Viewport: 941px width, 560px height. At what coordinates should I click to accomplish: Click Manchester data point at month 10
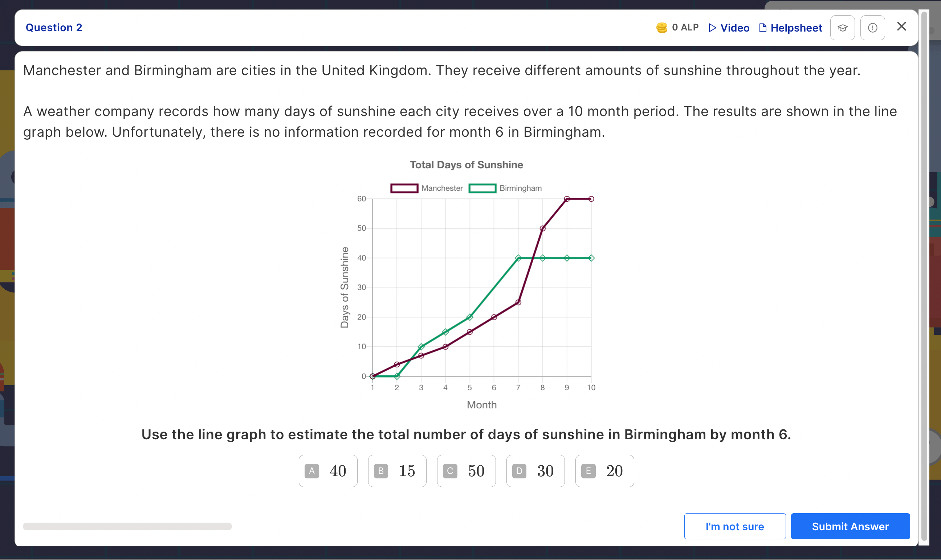591,199
